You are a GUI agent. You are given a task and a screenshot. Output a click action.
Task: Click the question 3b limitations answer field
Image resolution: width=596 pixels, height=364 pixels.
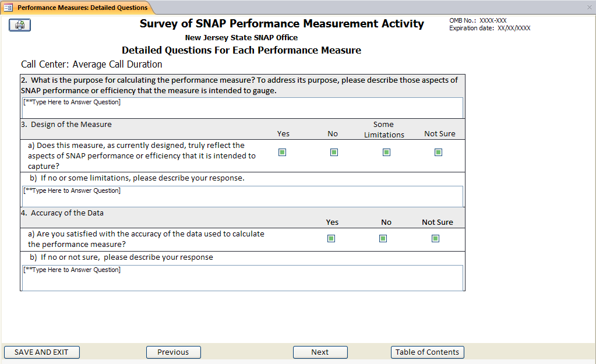(x=242, y=196)
